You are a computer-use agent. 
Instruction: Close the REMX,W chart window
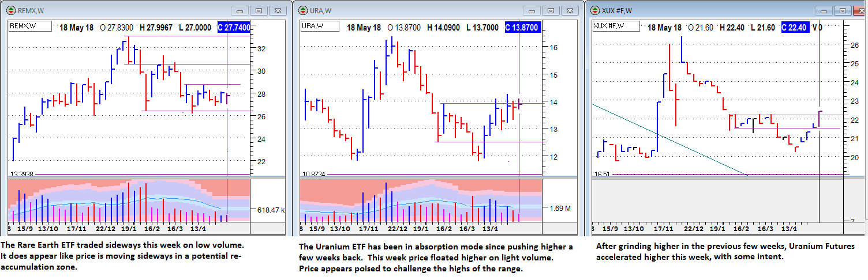point(278,11)
